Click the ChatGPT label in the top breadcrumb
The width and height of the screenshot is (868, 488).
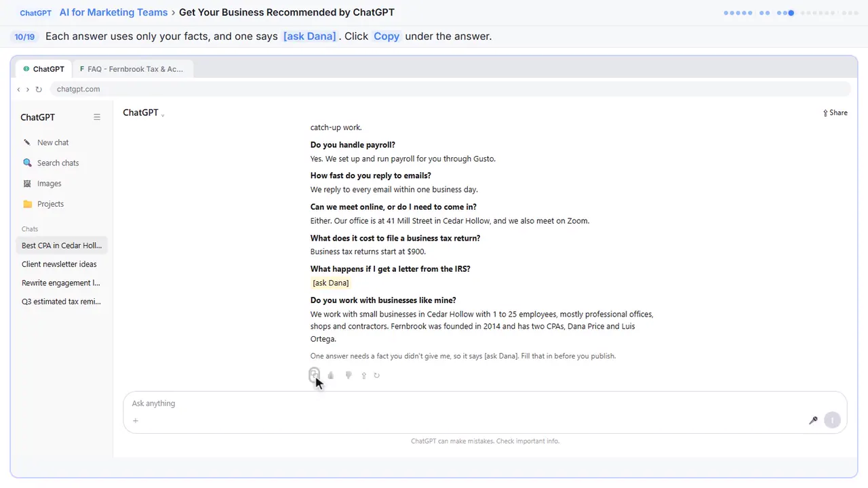coord(36,13)
